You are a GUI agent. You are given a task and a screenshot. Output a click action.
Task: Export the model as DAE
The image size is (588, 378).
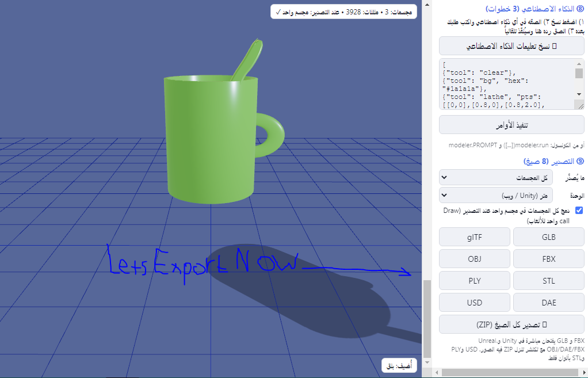coord(549,303)
